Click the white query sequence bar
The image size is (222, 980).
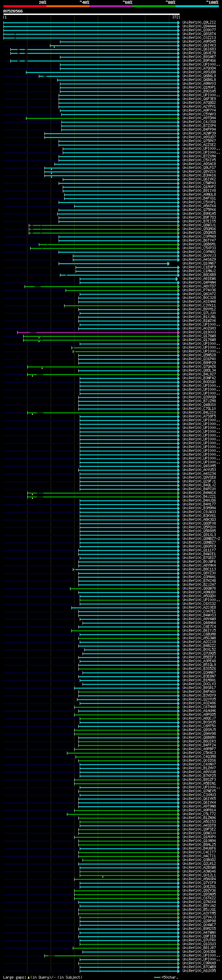(x=92, y=15)
